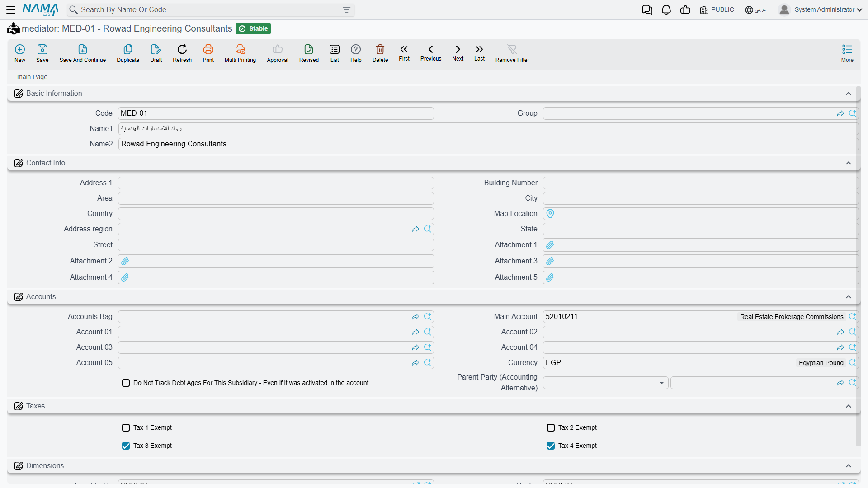The image size is (868, 488).
Task: Collapse the Contact Info section
Action: [849, 163]
